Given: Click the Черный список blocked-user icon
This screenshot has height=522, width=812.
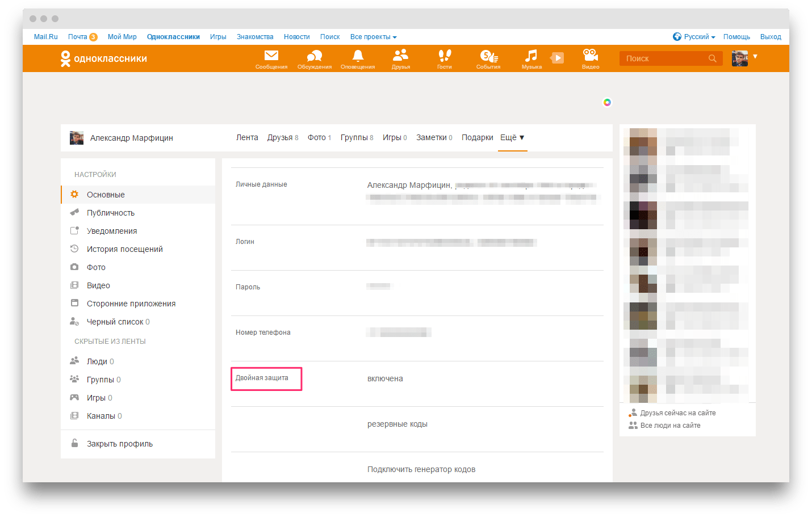Looking at the screenshot, I should pyautogui.click(x=74, y=321).
